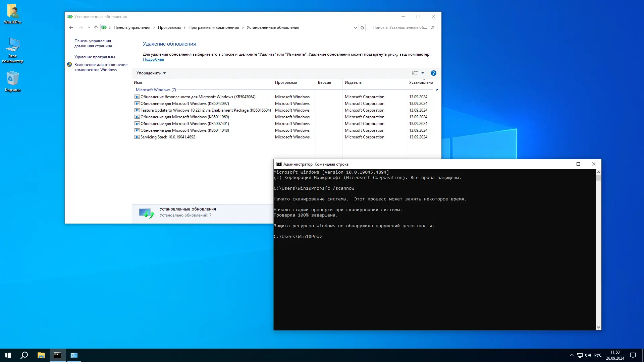644x362 pixels.
Task: Open help with the blue question icon
Action: 433,73
